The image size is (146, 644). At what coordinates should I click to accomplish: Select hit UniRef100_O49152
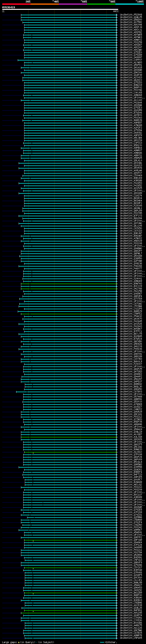coord(131,590)
